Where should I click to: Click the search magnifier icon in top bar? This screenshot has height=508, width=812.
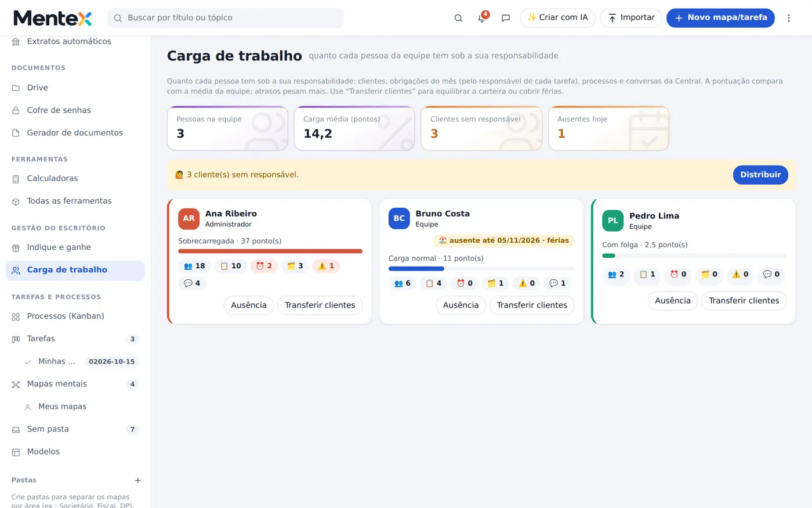(458, 18)
